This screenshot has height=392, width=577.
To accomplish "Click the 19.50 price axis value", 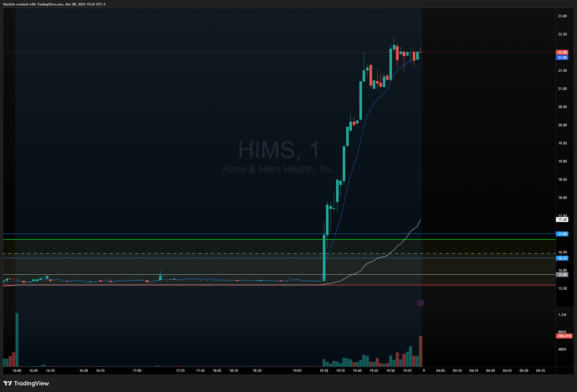I will [x=562, y=143].
